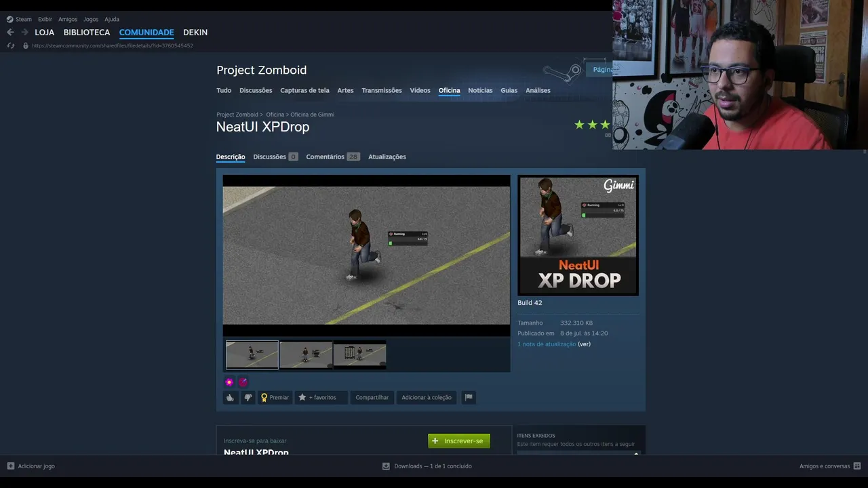Select the Tudo hub tab
The width and height of the screenshot is (868, 488).
pos(224,90)
